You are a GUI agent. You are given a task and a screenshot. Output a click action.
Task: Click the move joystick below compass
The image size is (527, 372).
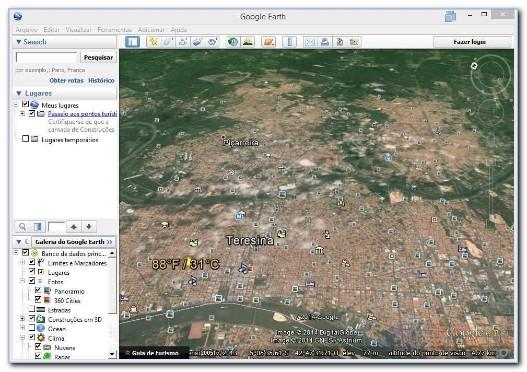[x=491, y=113]
